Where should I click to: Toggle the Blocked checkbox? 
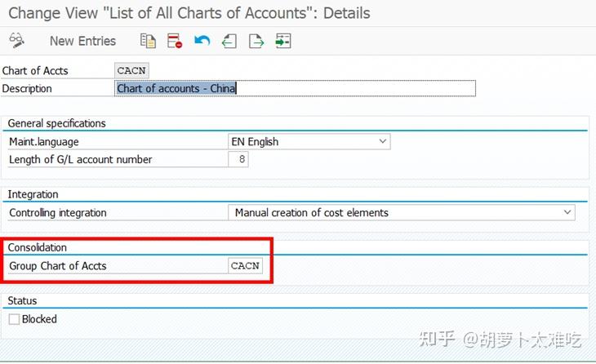(x=14, y=319)
